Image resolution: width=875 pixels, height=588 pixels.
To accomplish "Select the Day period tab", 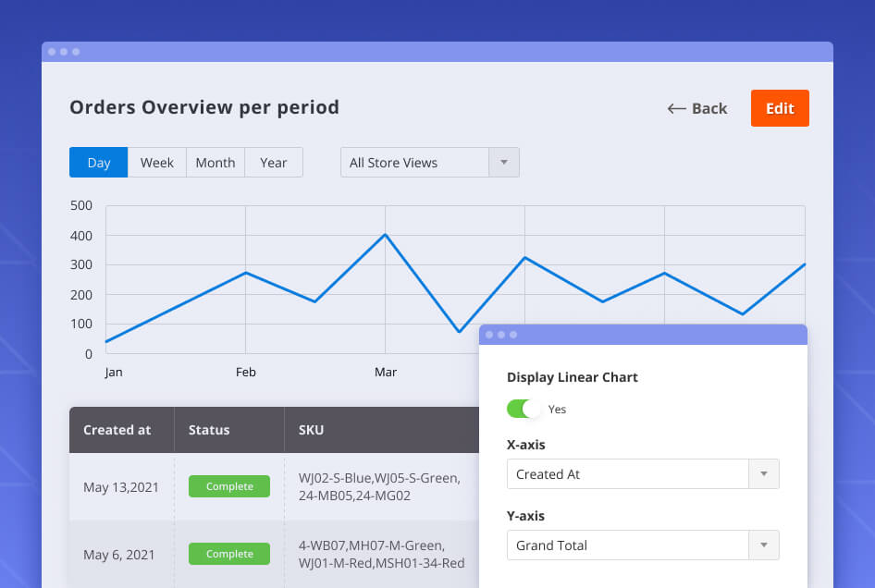I will (99, 163).
